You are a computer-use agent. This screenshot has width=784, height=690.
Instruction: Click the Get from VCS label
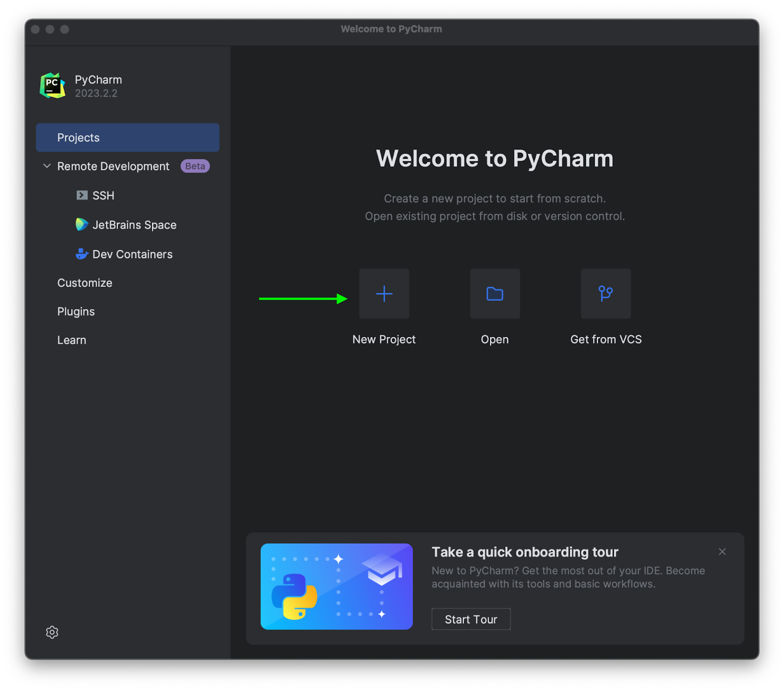click(x=606, y=339)
